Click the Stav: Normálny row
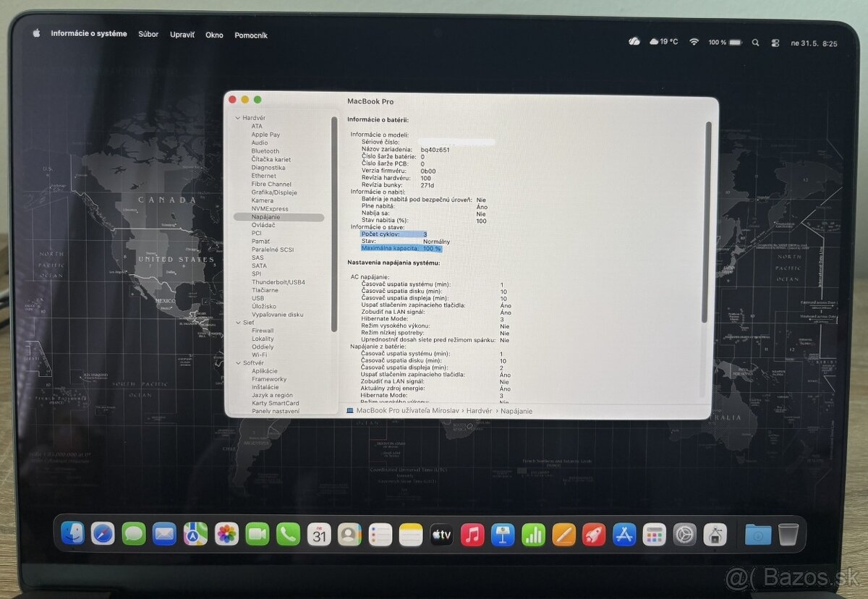Screen dimensions: 868x599 [x=405, y=242]
